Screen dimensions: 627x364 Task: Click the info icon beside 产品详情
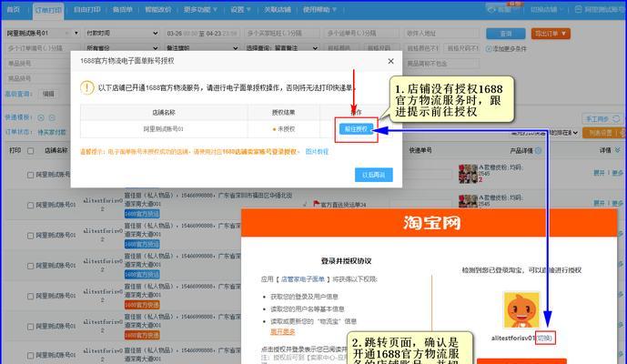[x=538, y=150]
